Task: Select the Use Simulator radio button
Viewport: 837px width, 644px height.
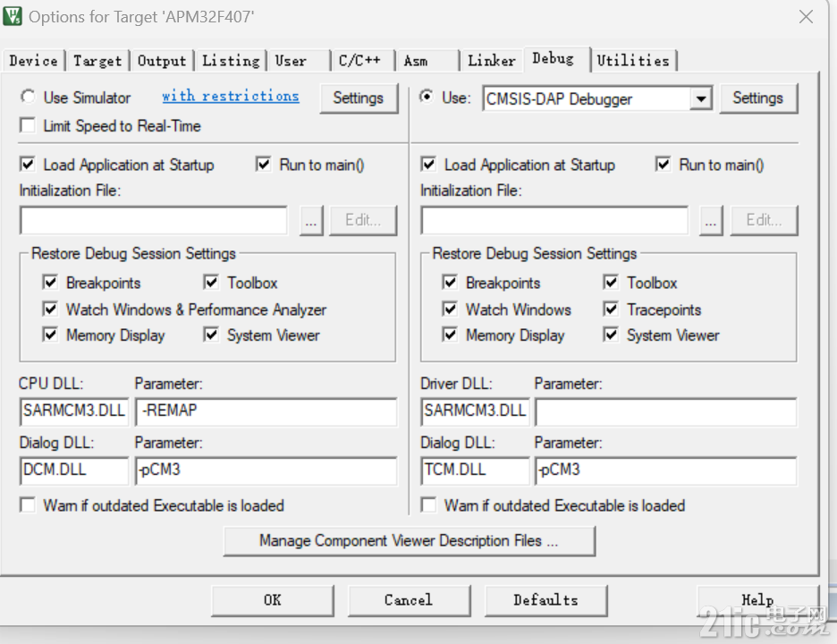Action: coord(29,97)
